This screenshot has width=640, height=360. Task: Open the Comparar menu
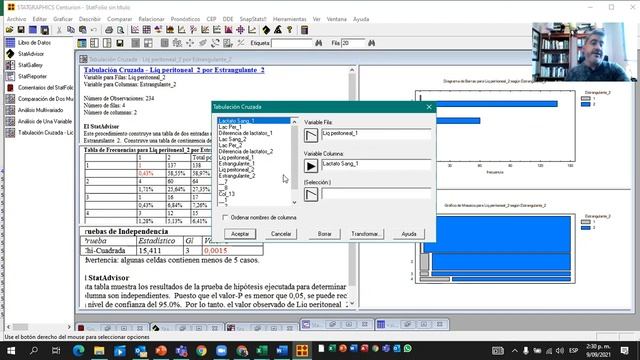click(x=120, y=19)
